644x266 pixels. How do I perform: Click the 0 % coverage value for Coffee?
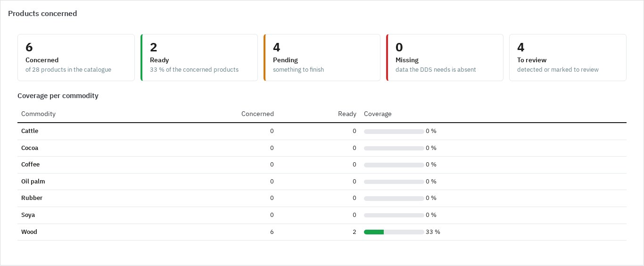pyautogui.click(x=431, y=165)
